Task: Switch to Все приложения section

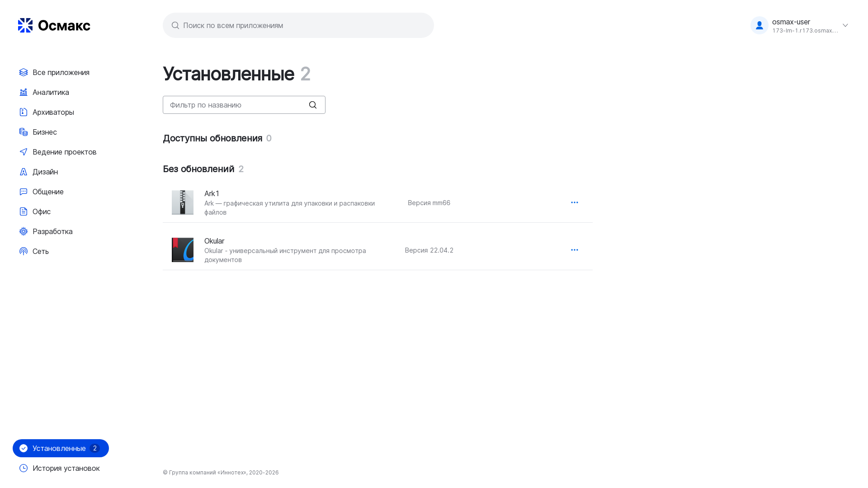Action: (x=61, y=72)
